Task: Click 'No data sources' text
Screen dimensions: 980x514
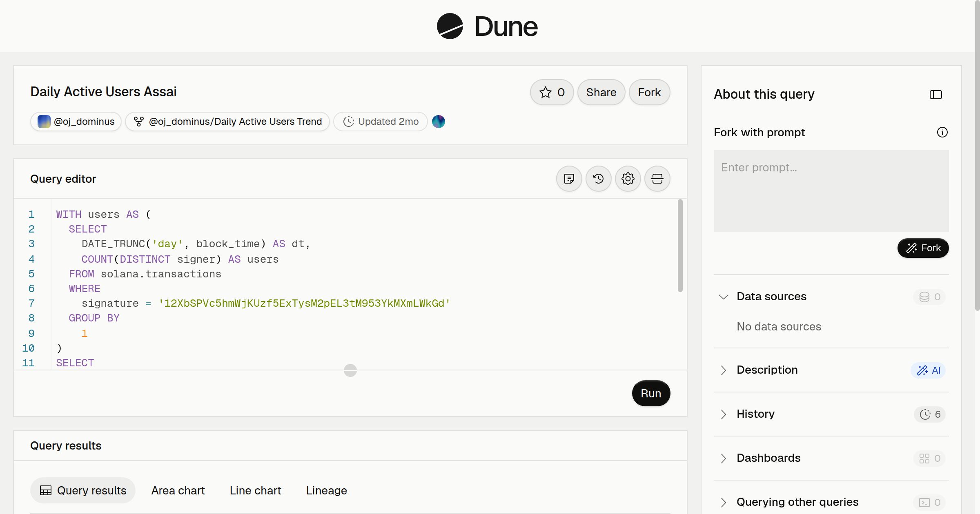Action: [x=779, y=326]
